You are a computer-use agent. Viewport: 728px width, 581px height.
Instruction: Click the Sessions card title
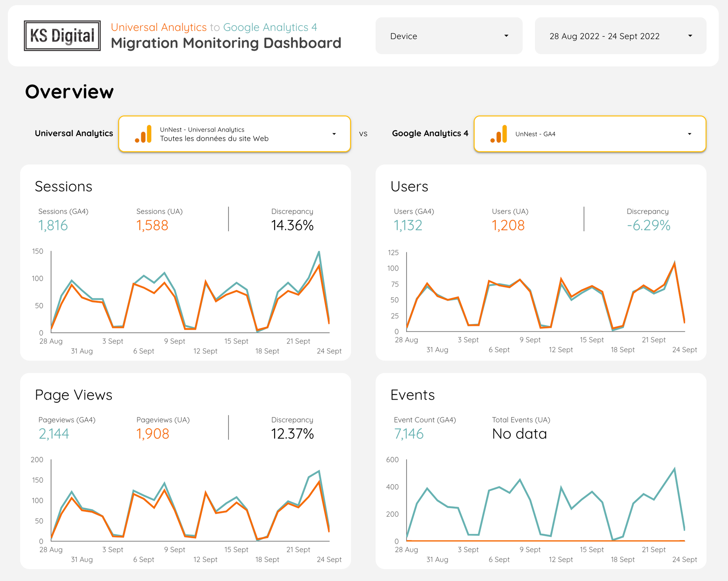pyautogui.click(x=63, y=186)
